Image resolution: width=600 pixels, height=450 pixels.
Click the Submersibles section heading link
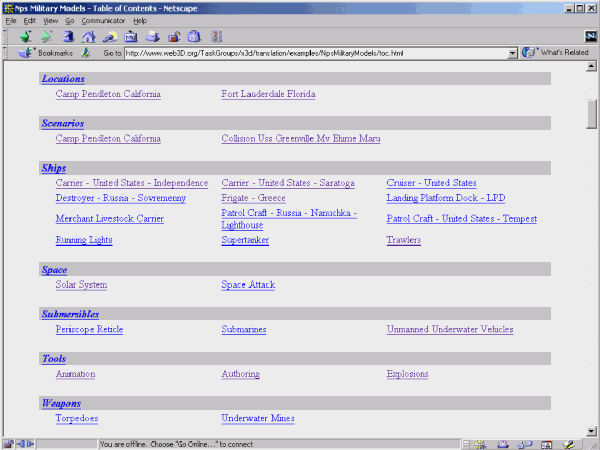click(x=70, y=314)
